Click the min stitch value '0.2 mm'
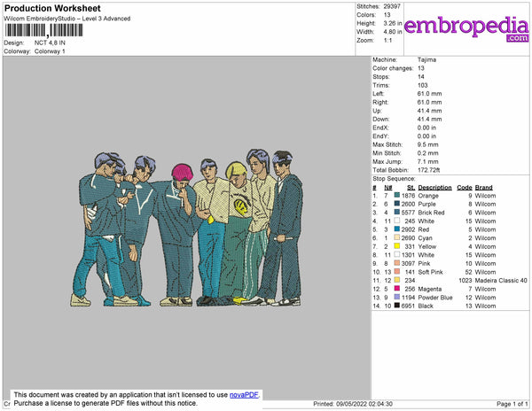 click(x=428, y=153)
